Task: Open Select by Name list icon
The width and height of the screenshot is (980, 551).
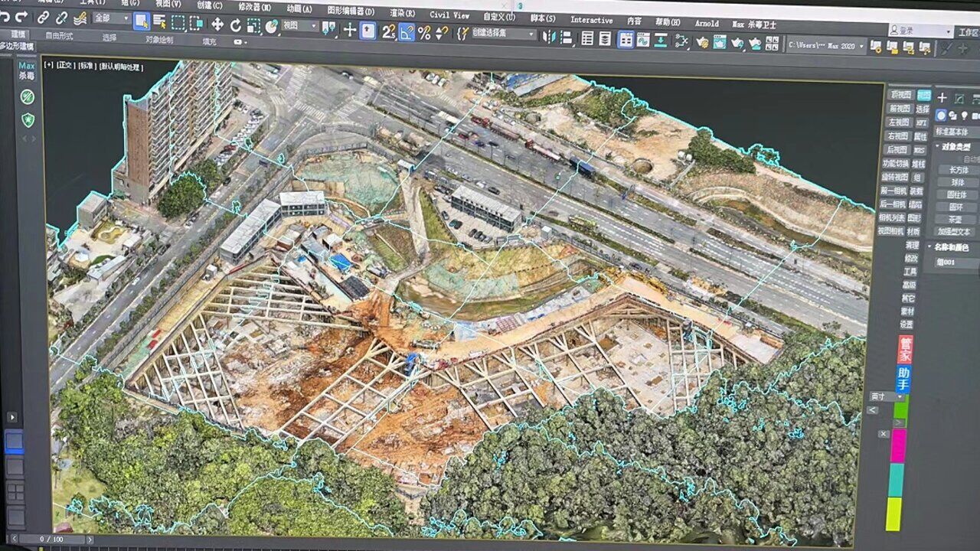Action: click(x=159, y=22)
